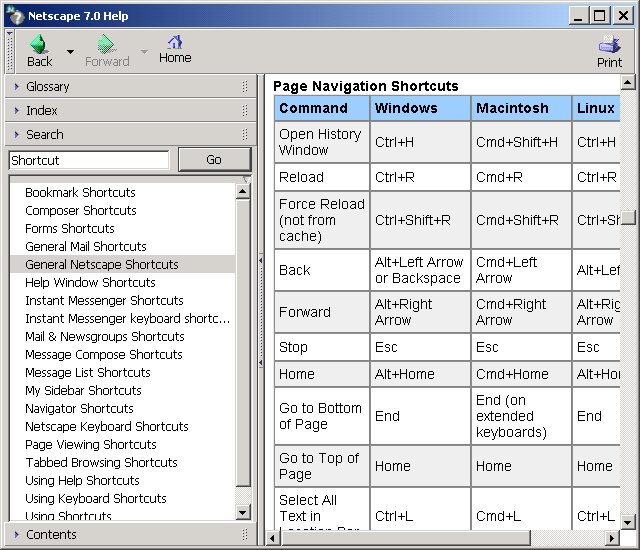Open Tabbed Browsing Shortcuts result
Screen dimensions: 640x550
coord(101,463)
